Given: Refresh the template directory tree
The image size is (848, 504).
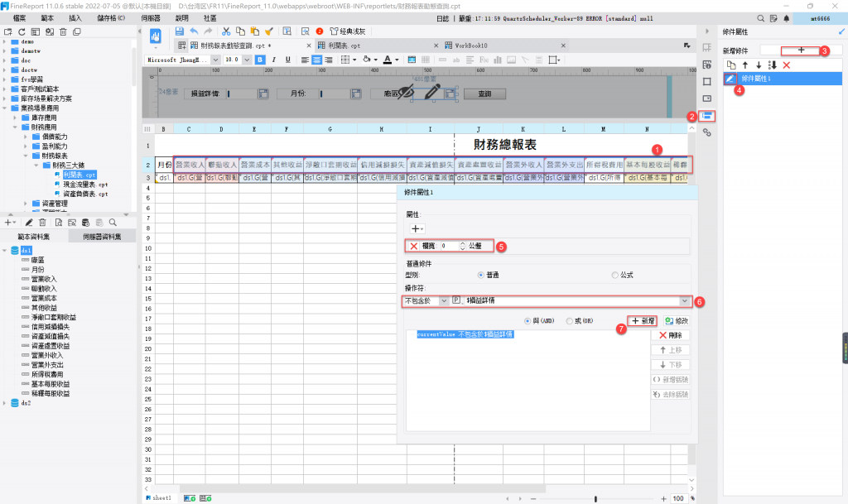Looking at the screenshot, I should click(22, 32).
